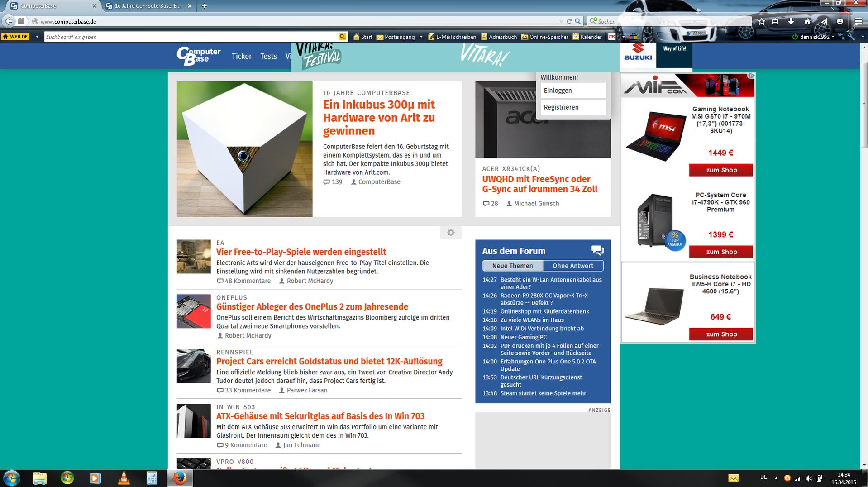
Task: Launch Windows Explorer from the taskbar
Action: (x=40, y=478)
